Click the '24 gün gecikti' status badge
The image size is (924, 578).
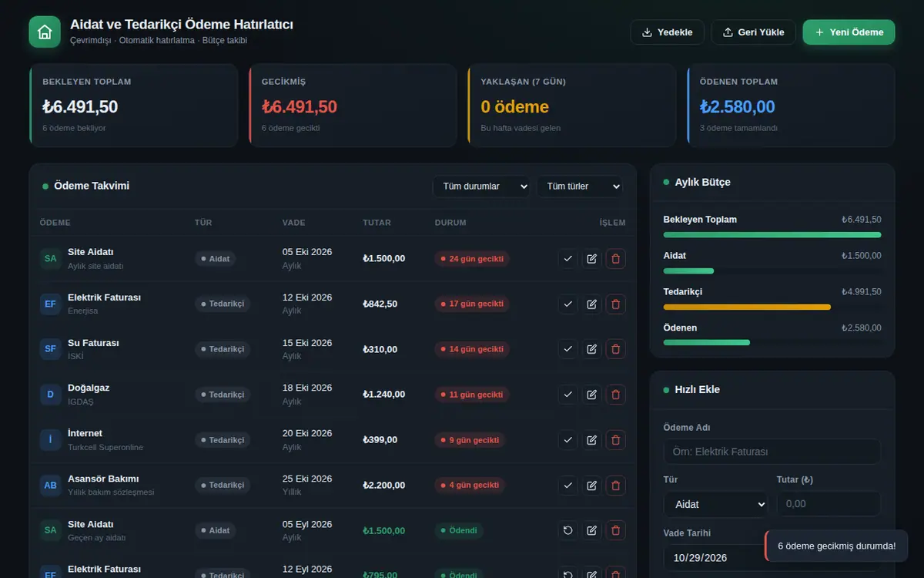472,259
